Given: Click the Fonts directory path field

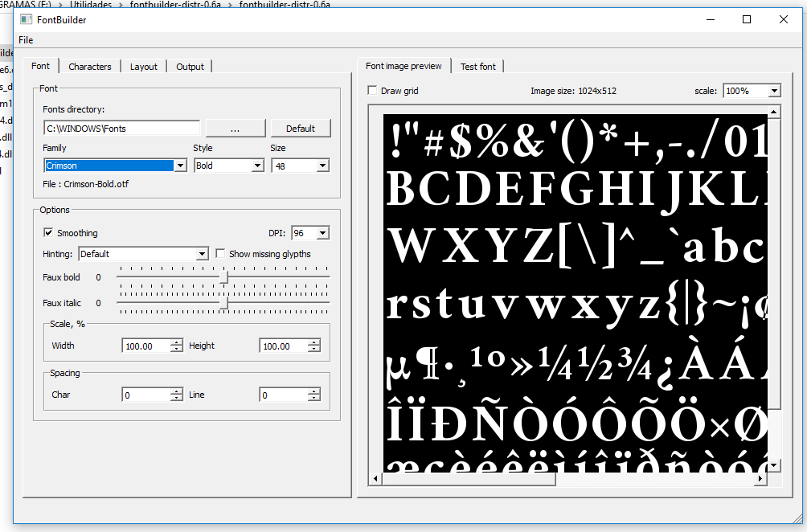Looking at the screenshot, I should (x=121, y=129).
